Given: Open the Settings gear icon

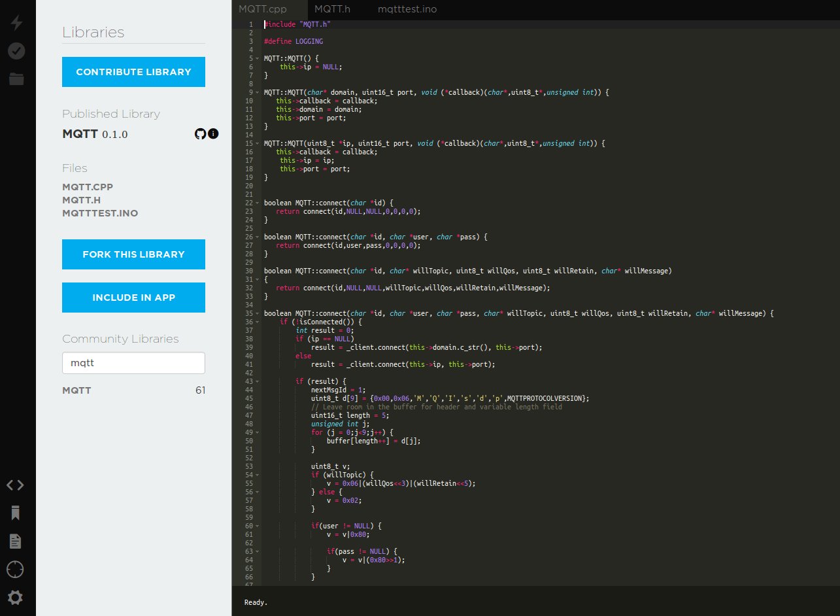Looking at the screenshot, I should point(15,598).
